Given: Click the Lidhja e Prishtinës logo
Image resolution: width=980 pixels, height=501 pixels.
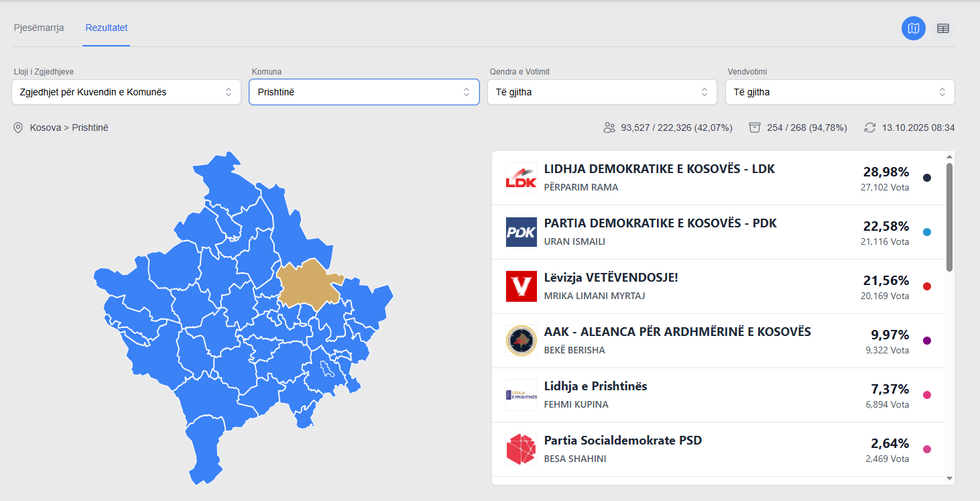Looking at the screenshot, I should coord(521,394).
